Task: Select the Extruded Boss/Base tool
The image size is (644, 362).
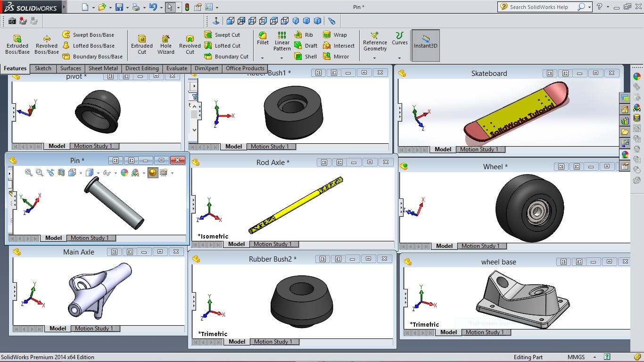Action: [x=17, y=44]
